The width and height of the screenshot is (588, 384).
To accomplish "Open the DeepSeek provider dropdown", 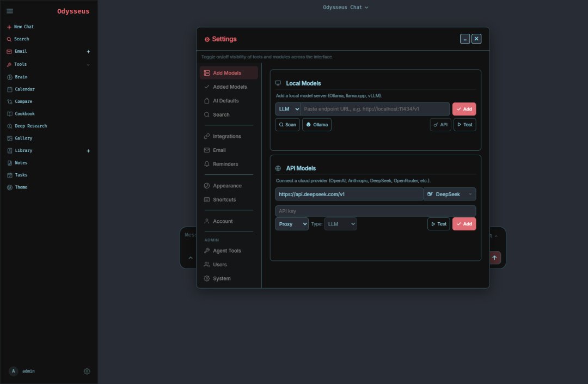I will point(450,194).
